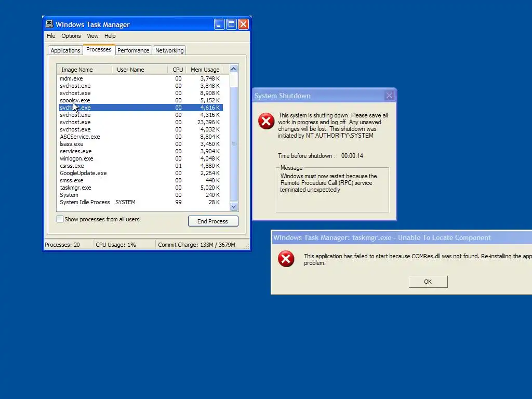Click the Task Manager title bar icon

(49, 24)
